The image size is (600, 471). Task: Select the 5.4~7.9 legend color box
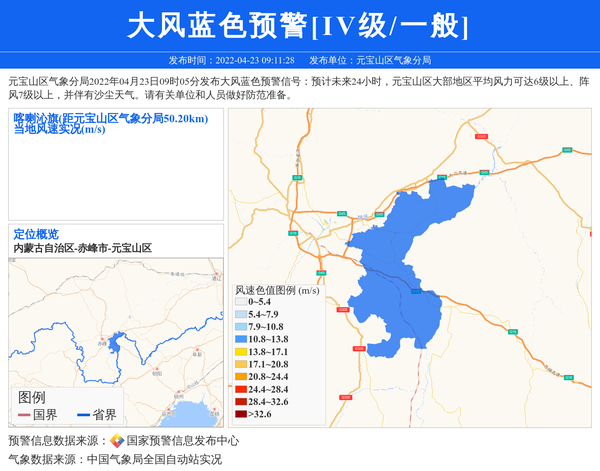[x=240, y=314]
